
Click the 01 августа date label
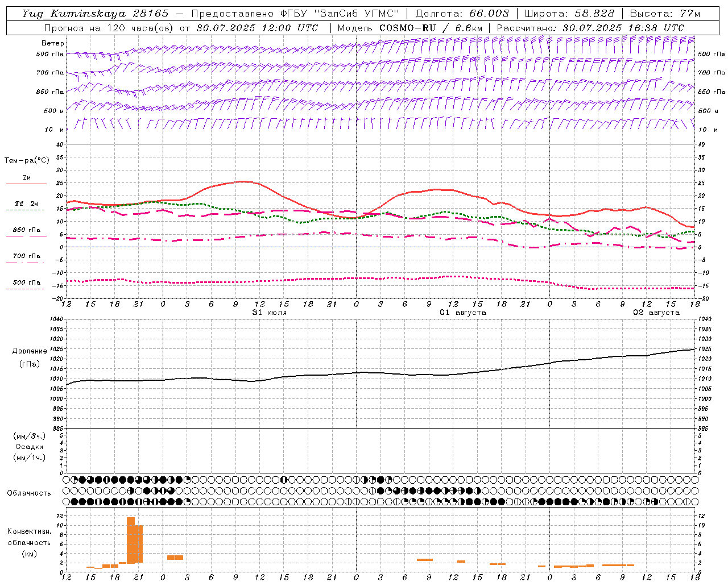coord(463,313)
